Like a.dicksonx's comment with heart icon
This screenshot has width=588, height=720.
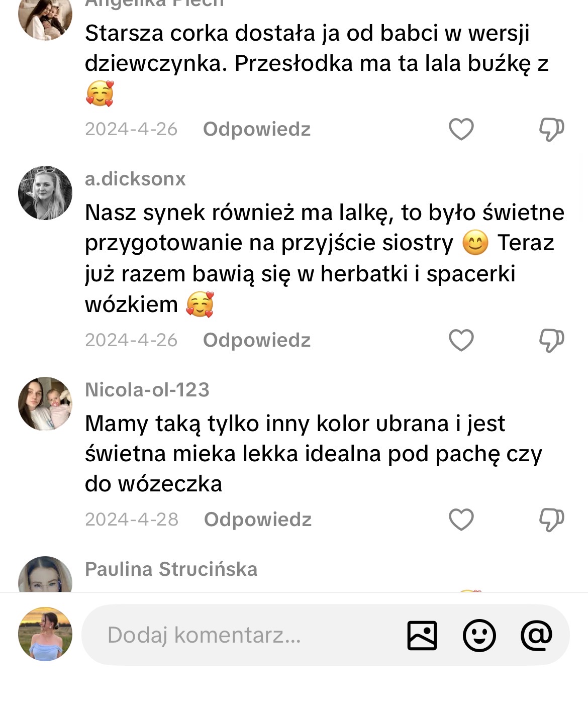[461, 341]
